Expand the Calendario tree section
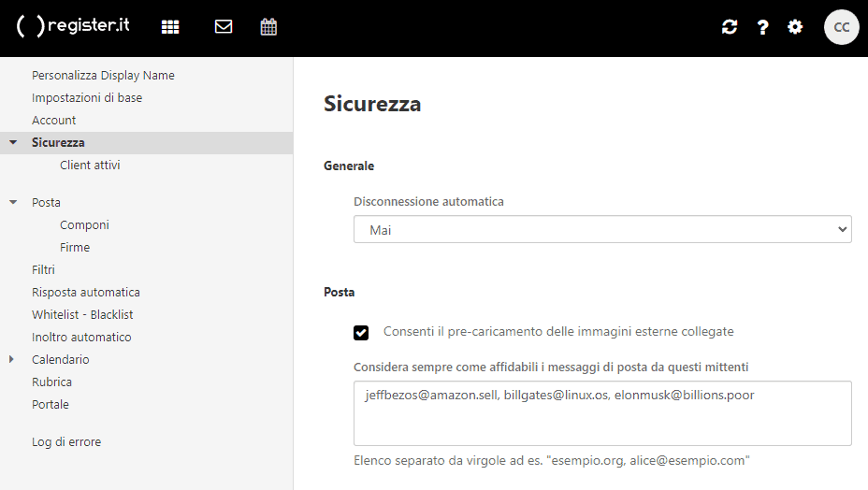Viewport: 868px width, 490px height. tap(13, 359)
